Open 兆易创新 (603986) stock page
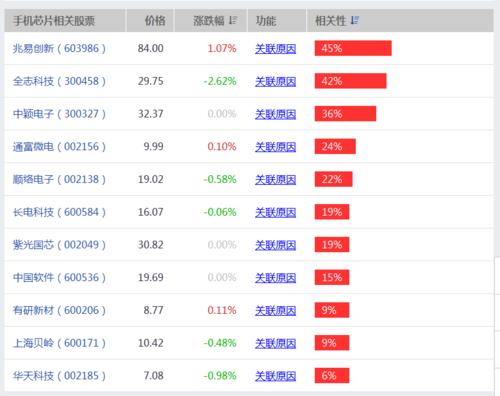Viewport: 500px width, 396px height. (59, 48)
